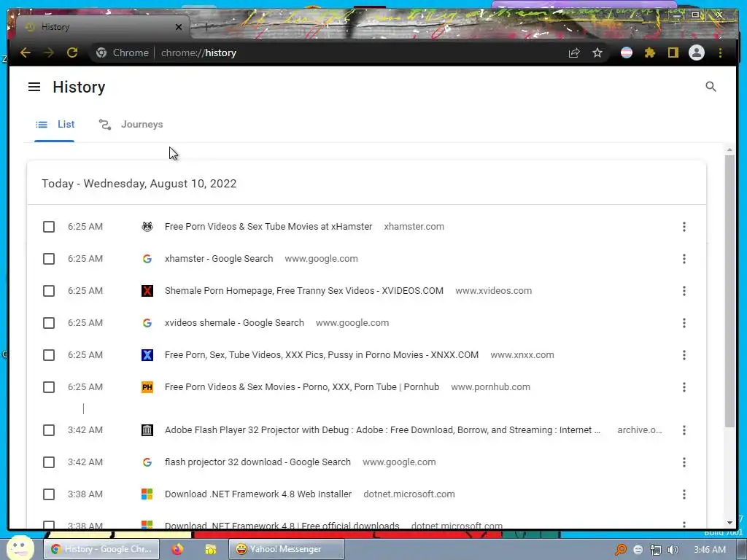Image resolution: width=747 pixels, height=560 pixels.
Task: Open the side panel icon in toolbar
Action: [x=673, y=52]
